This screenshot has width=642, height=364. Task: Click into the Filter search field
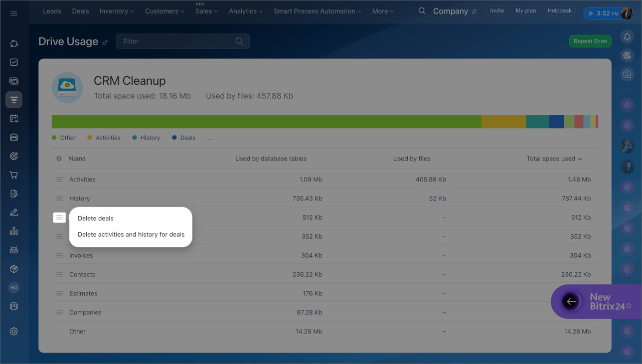pos(178,42)
